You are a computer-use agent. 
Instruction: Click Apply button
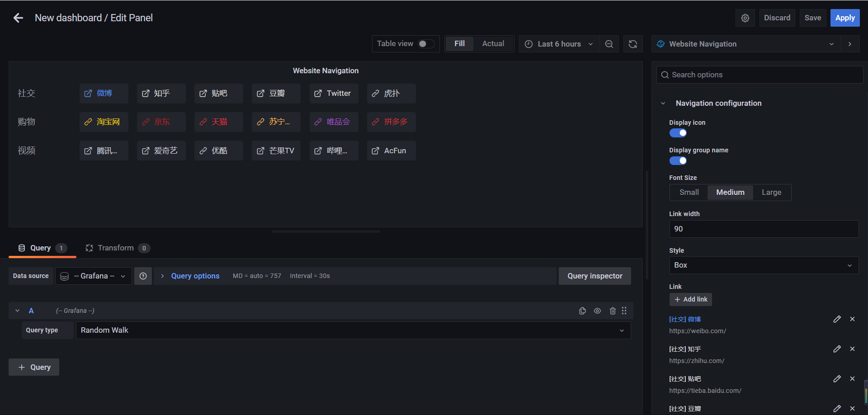(x=844, y=18)
